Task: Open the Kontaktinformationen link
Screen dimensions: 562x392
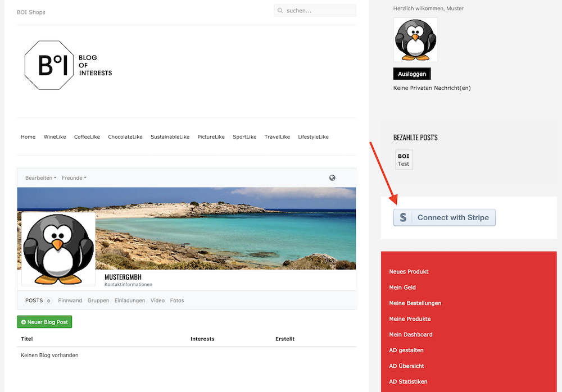Action: coord(128,285)
